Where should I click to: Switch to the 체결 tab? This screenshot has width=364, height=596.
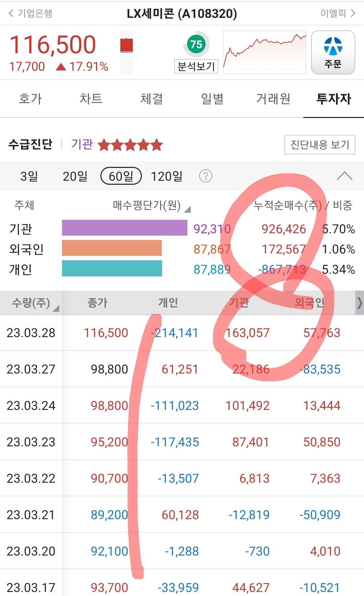152,99
